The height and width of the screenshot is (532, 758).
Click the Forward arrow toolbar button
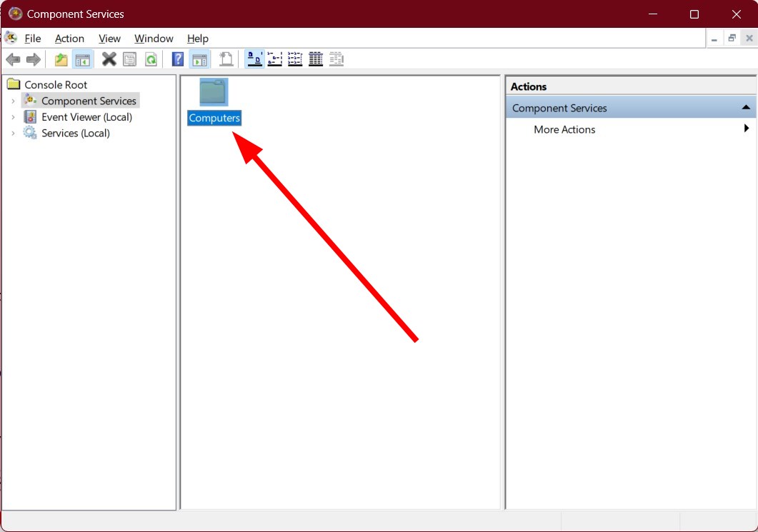tap(34, 59)
